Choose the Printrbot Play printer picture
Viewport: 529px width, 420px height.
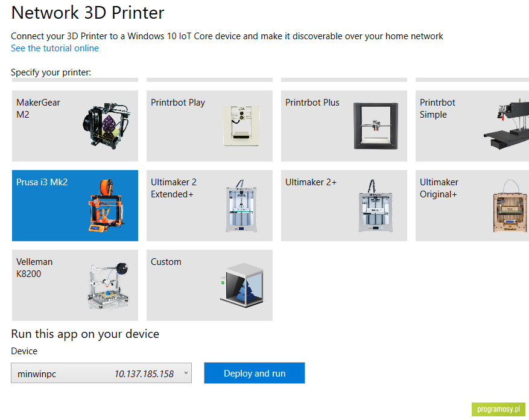241,126
